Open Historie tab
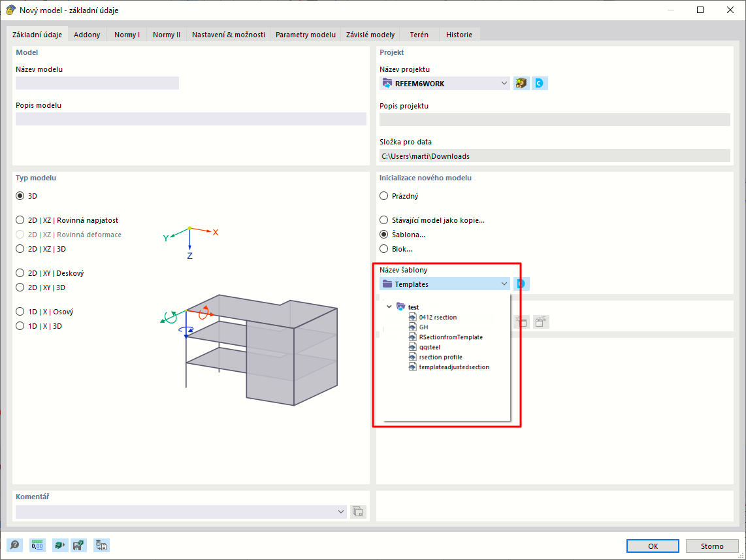This screenshot has width=746, height=560. click(x=459, y=35)
